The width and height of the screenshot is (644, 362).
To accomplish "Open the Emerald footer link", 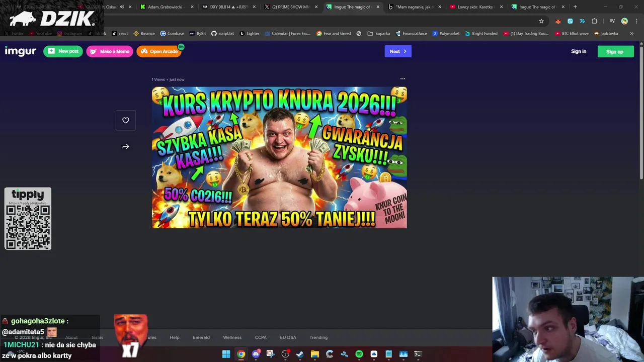I will pyautogui.click(x=201, y=337).
